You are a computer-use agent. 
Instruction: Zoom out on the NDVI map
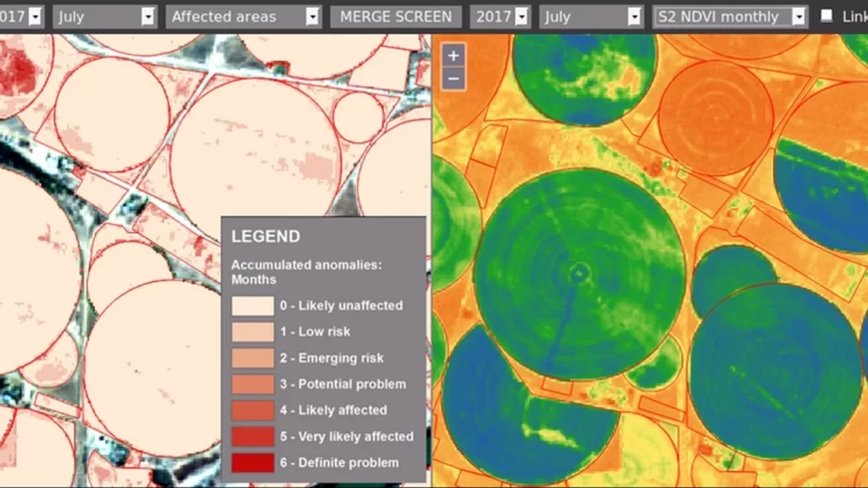[x=453, y=79]
